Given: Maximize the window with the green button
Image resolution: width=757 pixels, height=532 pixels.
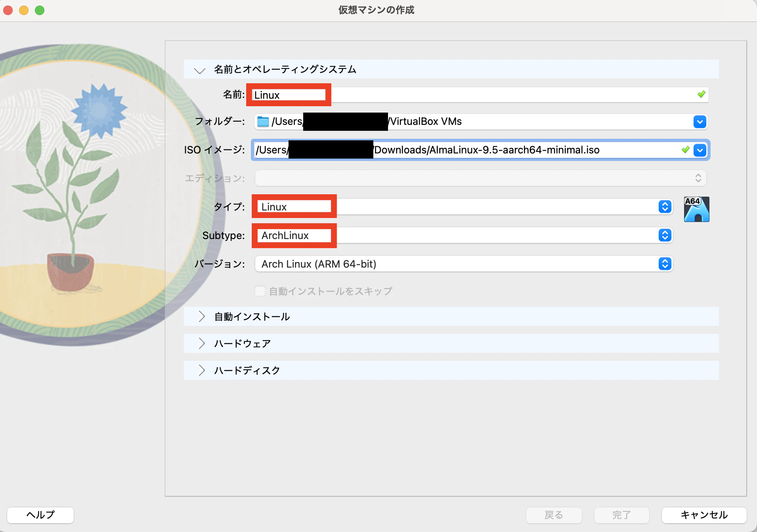Looking at the screenshot, I should click(x=40, y=10).
